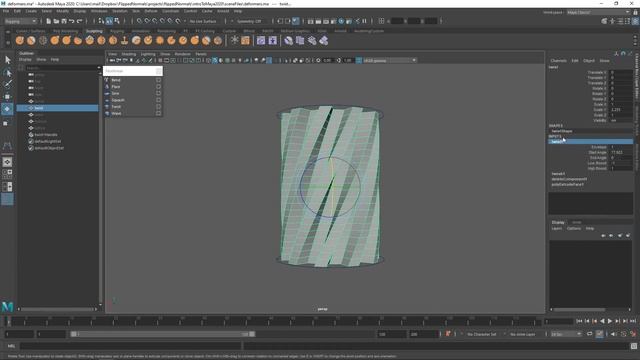Check the Twist options box

coord(158,107)
